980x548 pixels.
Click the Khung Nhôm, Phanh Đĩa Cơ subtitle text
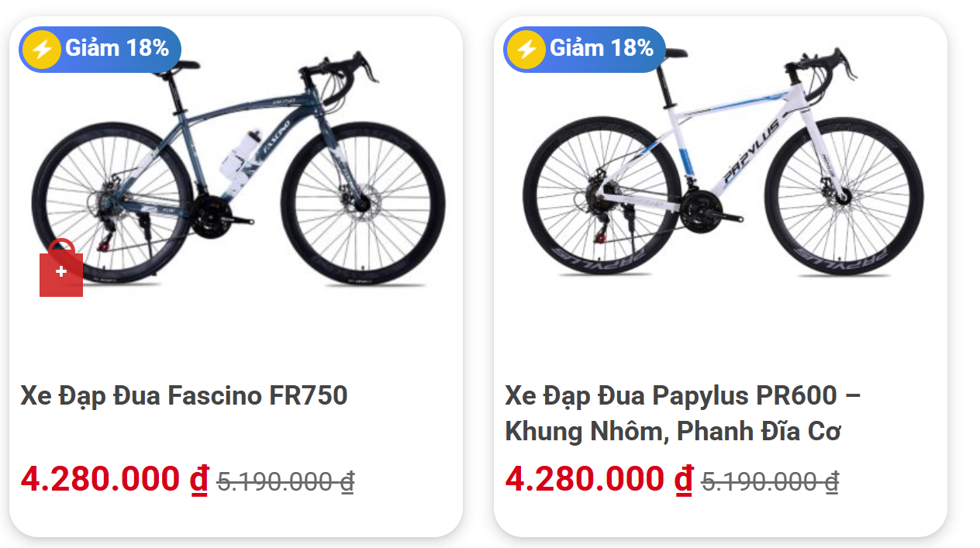[x=673, y=432]
